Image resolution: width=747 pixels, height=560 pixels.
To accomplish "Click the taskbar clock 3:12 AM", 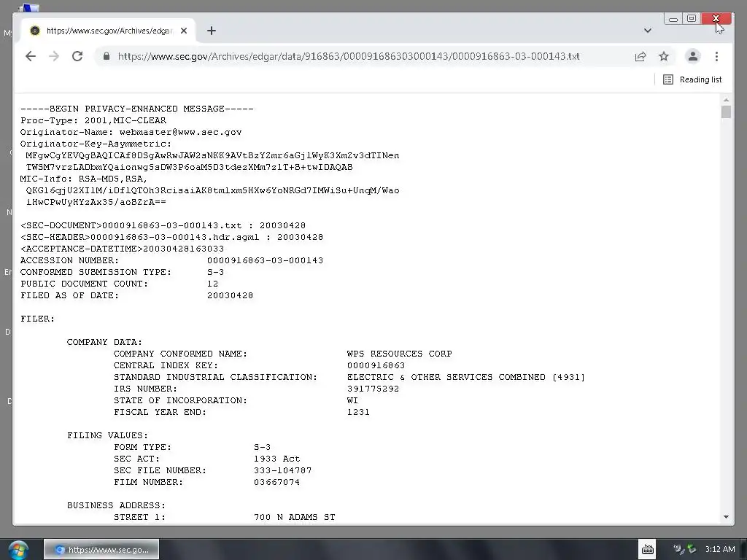I will 720,549.
